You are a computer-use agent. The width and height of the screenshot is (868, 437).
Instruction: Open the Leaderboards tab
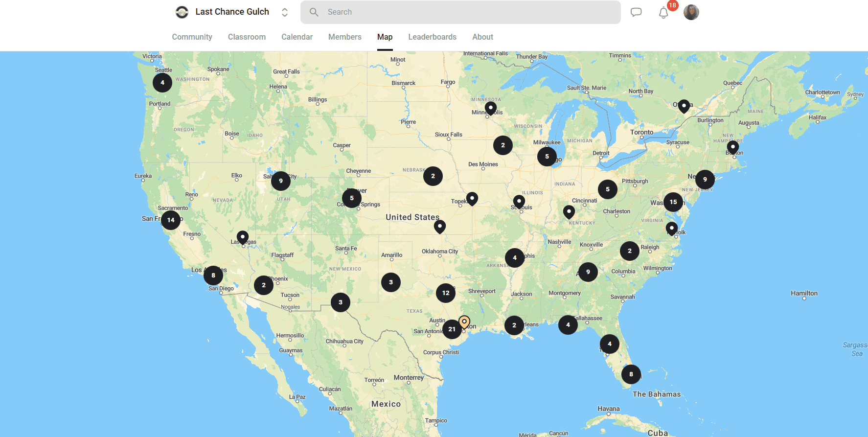[432, 37]
